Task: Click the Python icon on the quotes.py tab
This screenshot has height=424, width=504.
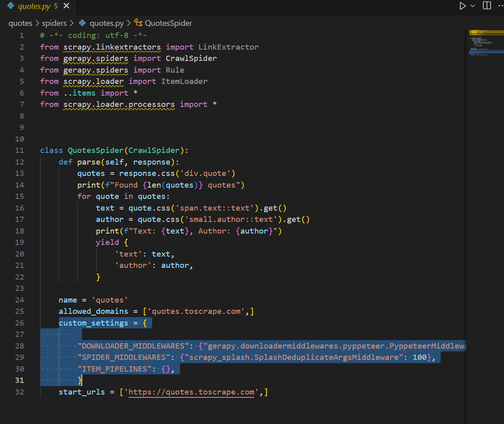Action: 11,6
